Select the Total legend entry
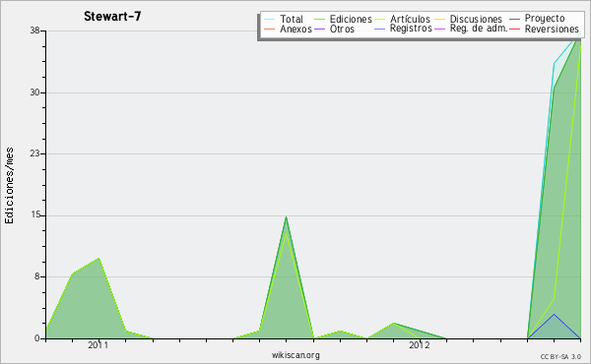Screen dimensions: 591x364 click(284, 19)
